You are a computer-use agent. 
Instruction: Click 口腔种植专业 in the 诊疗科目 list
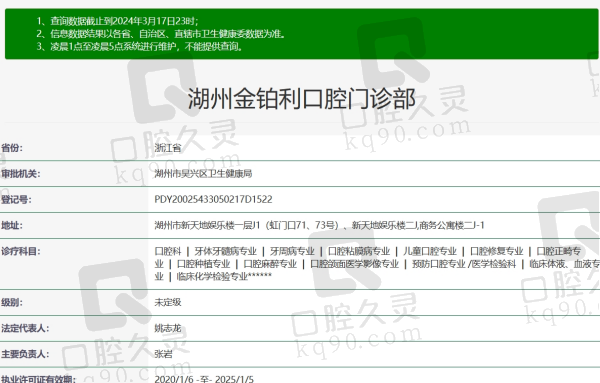click(x=203, y=264)
